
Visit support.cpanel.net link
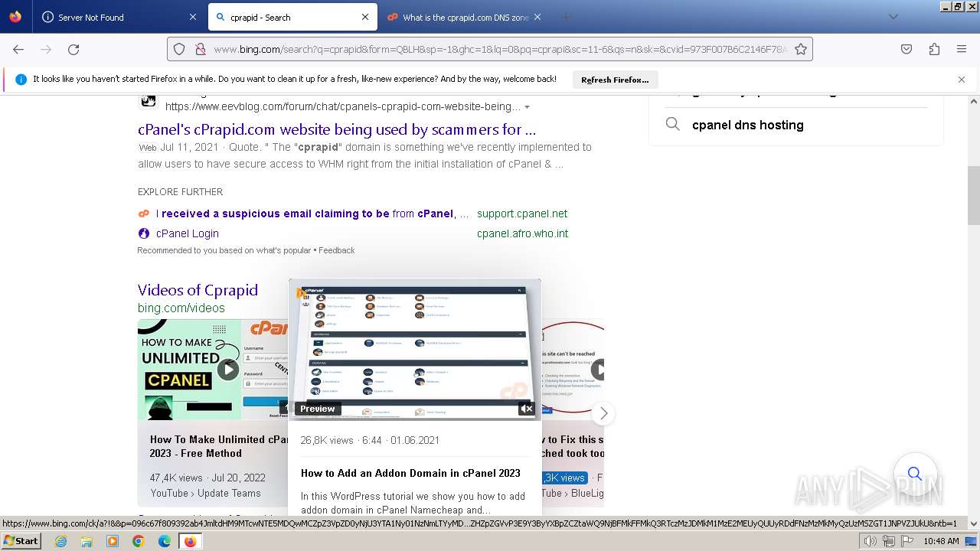[x=522, y=214]
